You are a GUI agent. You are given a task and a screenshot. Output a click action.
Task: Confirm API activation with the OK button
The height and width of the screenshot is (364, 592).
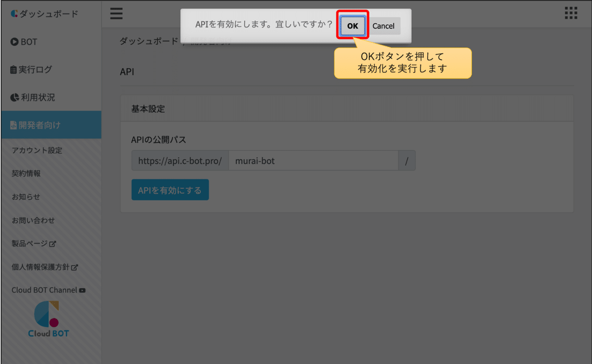352,26
